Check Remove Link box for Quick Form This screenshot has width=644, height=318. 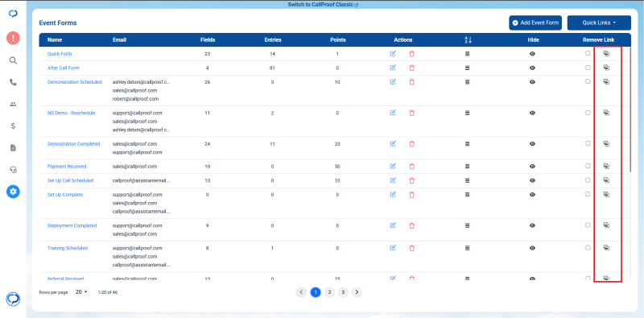point(588,53)
